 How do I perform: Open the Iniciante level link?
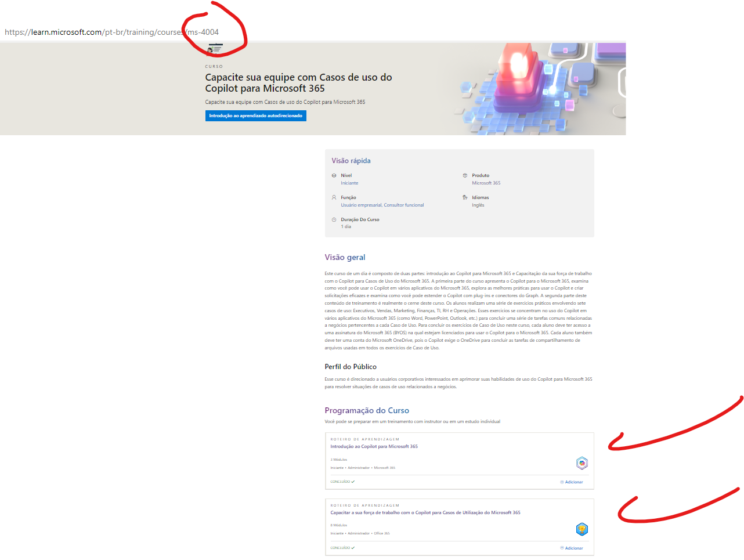[x=349, y=183]
